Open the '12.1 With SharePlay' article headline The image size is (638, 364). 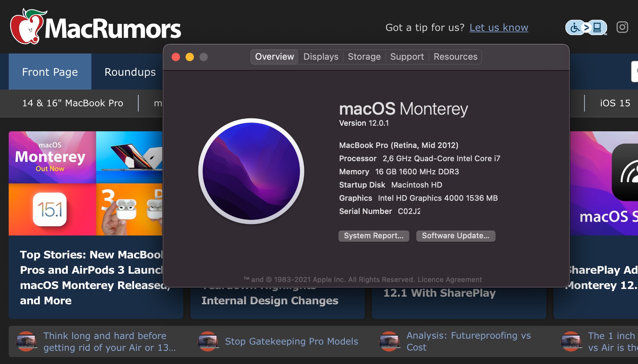point(439,293)
